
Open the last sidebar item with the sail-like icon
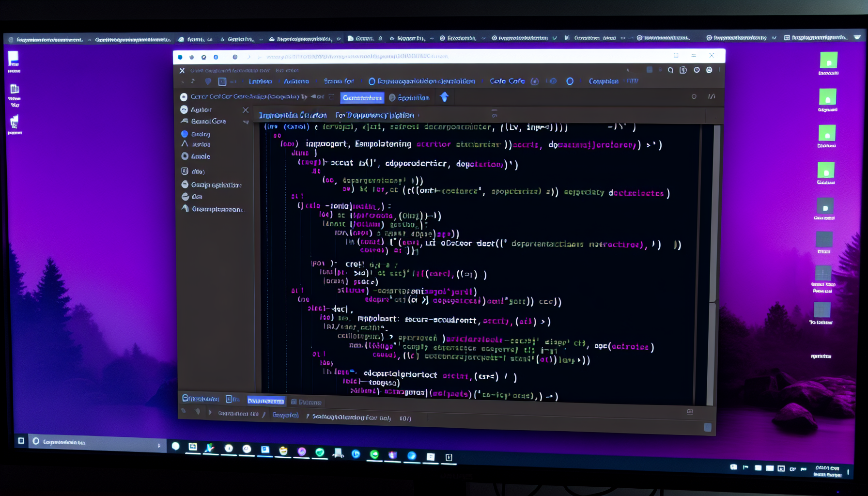(x=213, y=209)
